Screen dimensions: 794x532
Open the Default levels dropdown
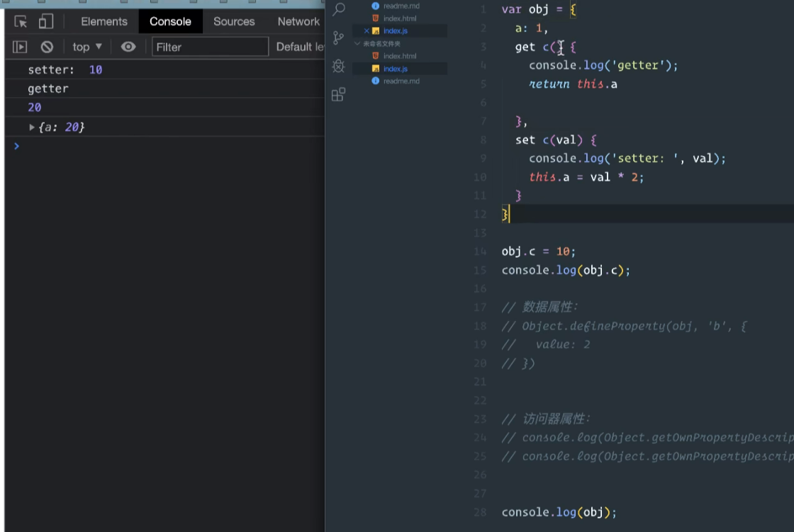[x=300, y=47]
